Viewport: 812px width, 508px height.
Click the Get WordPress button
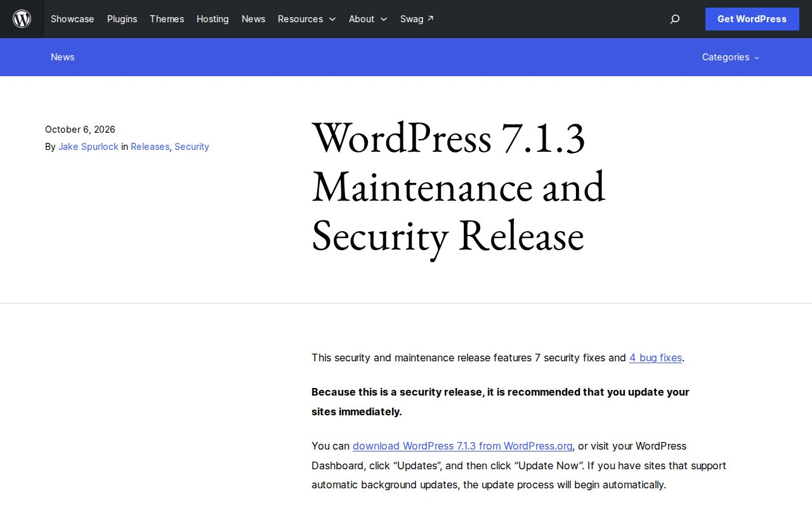pyautogui.click(x=752, y=19)
